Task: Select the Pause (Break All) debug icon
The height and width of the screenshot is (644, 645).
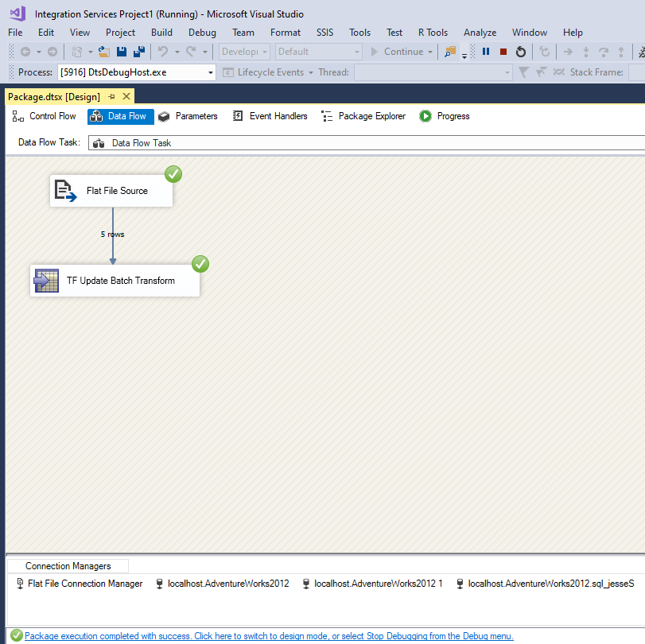Action: pyautogui.click(x=486, y=52)
